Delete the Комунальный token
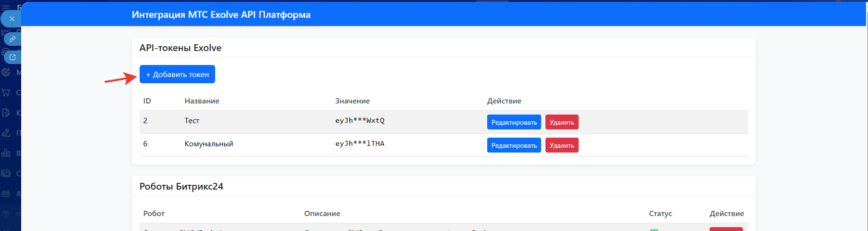Screen dimensions: 868x231 562,145
